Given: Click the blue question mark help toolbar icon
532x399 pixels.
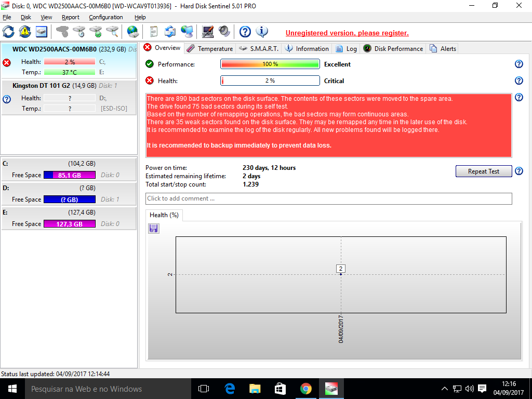Looking at the screenshot, I should pos(245,32).
